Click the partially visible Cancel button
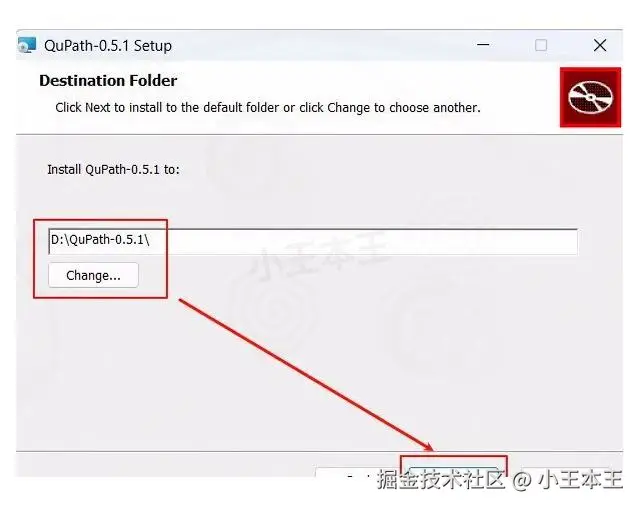Viewport: 639px width, 507px height. coord(566,472)
